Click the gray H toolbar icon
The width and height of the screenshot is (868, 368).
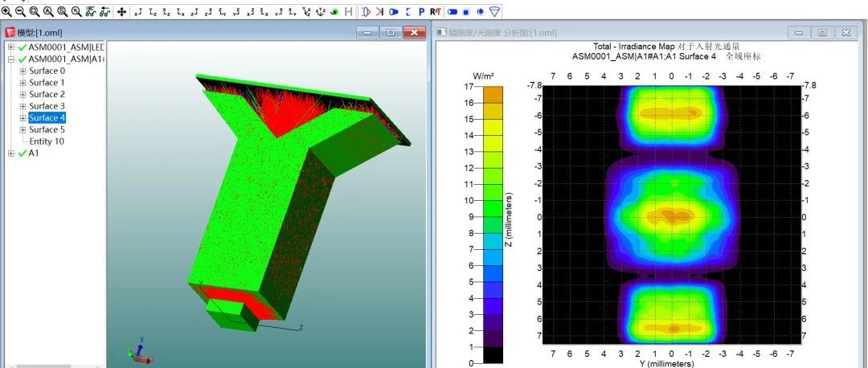[x=348, y=12]
